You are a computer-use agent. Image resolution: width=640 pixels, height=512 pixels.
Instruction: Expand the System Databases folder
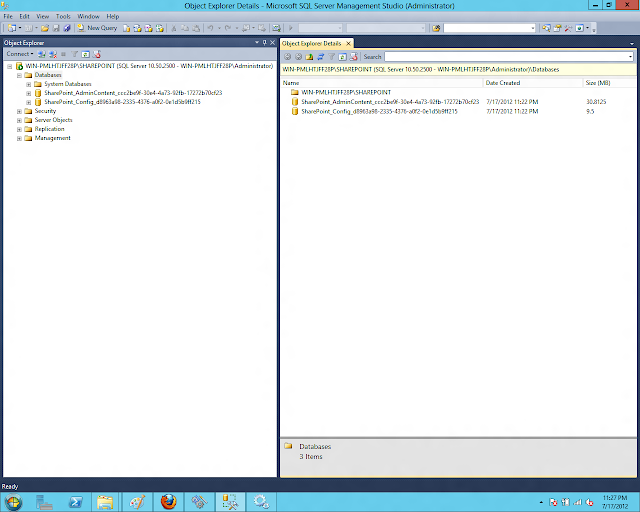coord(29,84)
